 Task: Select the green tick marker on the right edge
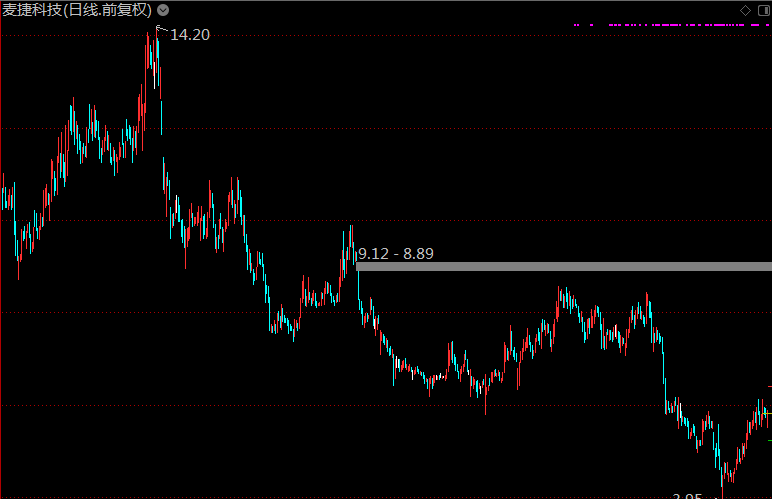pyautogui.click(x=768, y=439)
